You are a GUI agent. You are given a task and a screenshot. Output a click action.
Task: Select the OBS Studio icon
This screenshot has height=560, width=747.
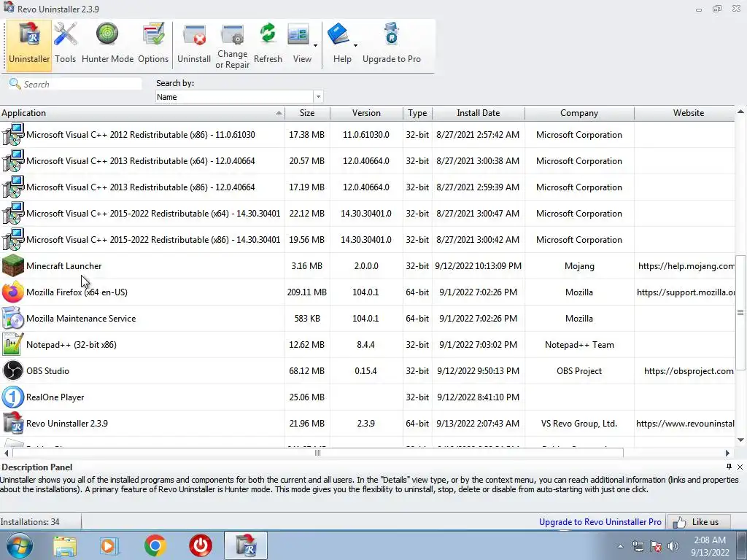(13, 370)
